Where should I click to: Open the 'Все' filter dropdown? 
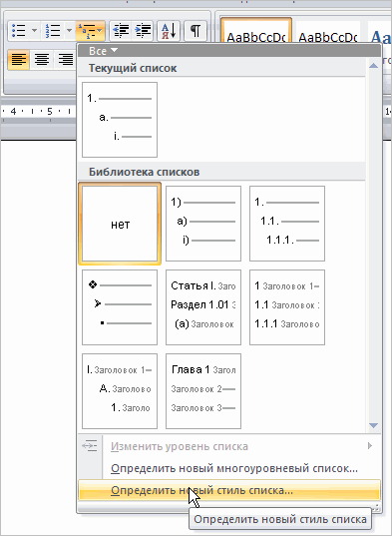pyautogui.click(x=103, y=51)
